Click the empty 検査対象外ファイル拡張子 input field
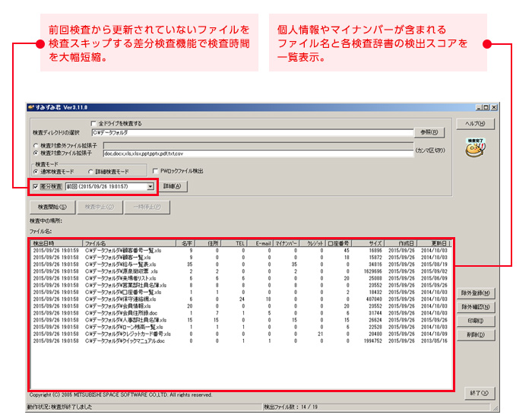This screenshot has width=532, height=418. click(258, 146)
